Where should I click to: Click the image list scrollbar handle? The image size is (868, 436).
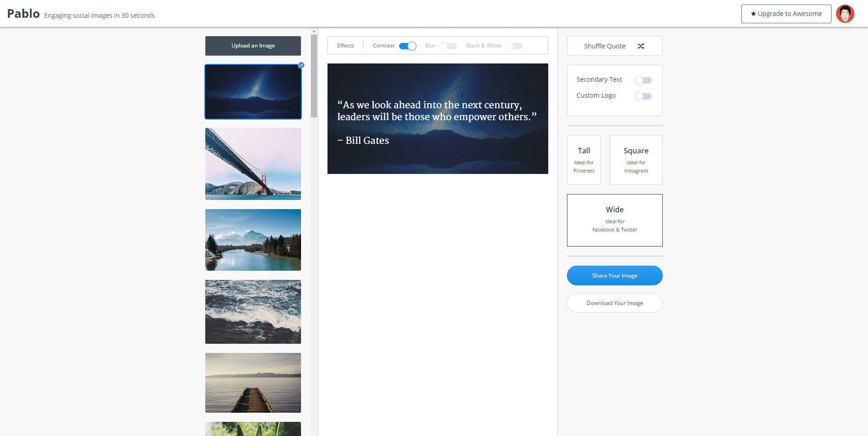pos(314,76)
